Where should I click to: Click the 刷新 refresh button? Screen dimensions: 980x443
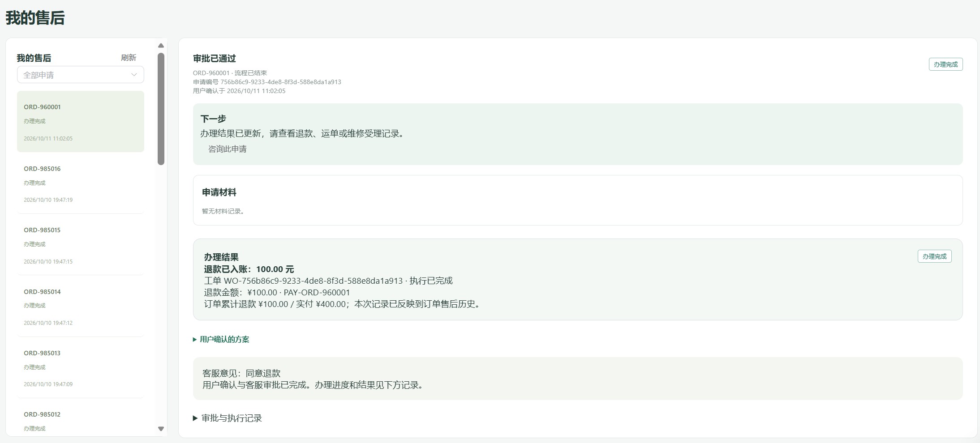[129, 58]
